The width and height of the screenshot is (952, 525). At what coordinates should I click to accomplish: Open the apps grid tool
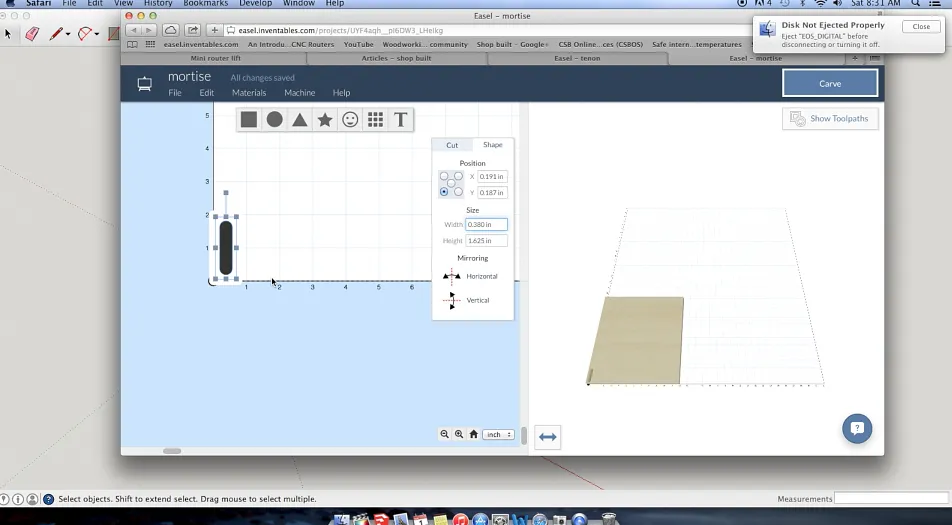tap(375, 120)
